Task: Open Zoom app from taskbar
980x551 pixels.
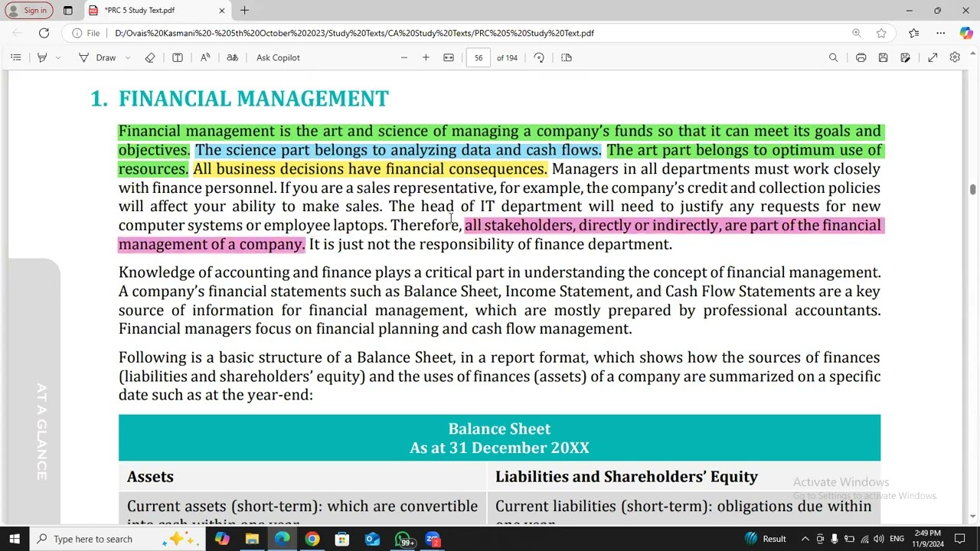Action: tap(433, 539)
